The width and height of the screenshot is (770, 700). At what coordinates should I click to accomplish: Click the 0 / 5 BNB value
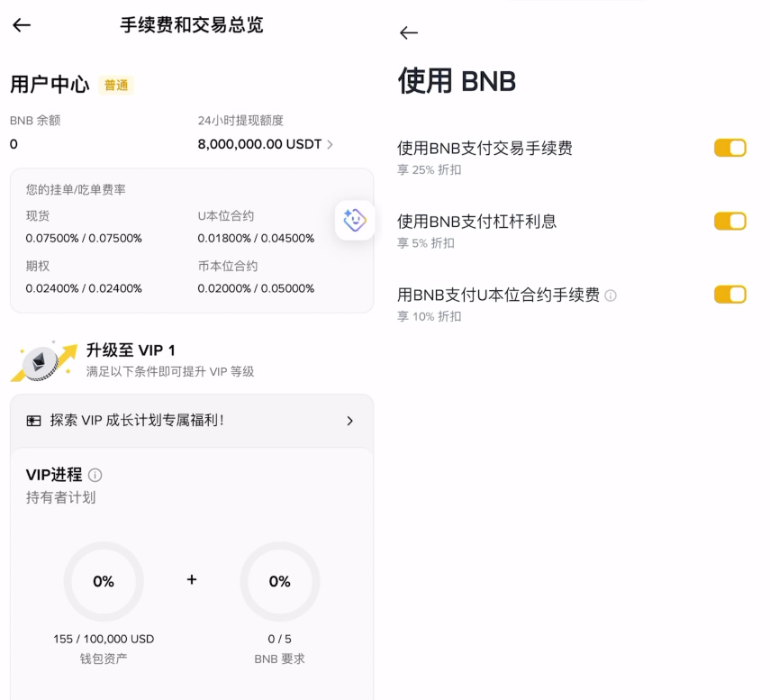pos(279,639)
